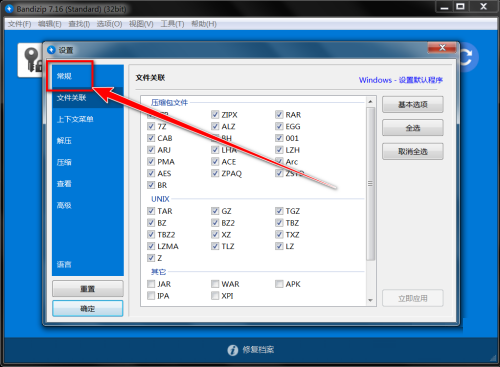Toggle the CAB checkbox
The image size is (500, 367).
tap(151, 138)
